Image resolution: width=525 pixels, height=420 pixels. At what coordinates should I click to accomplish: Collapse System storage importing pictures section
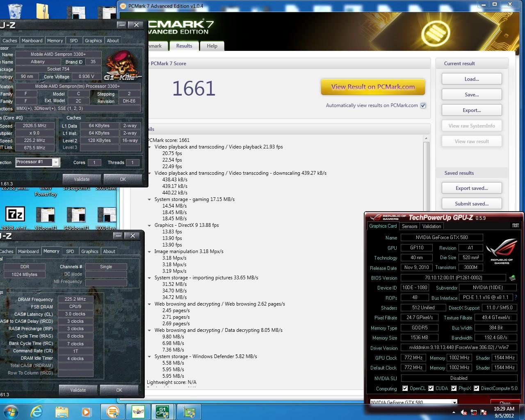150,278
